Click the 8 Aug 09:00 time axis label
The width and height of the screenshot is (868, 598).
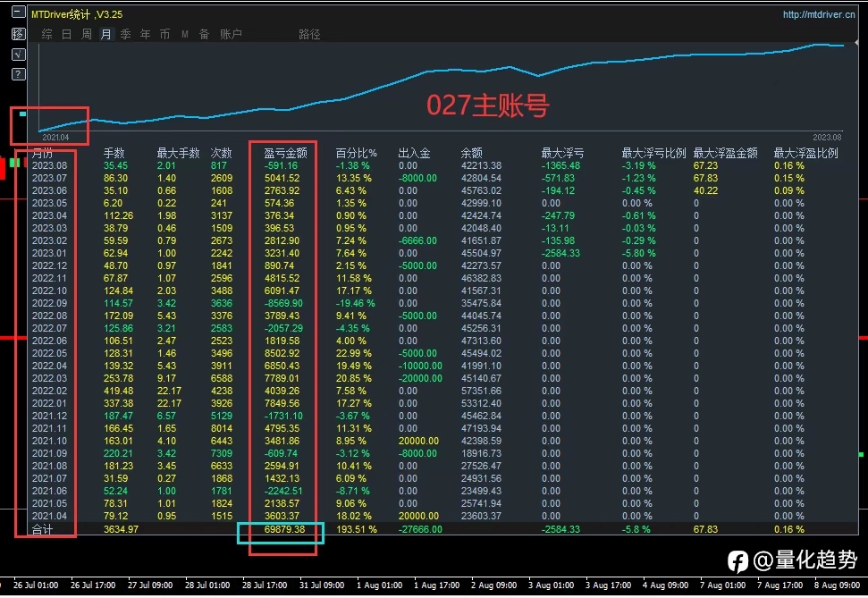click(x=837, y=585)
